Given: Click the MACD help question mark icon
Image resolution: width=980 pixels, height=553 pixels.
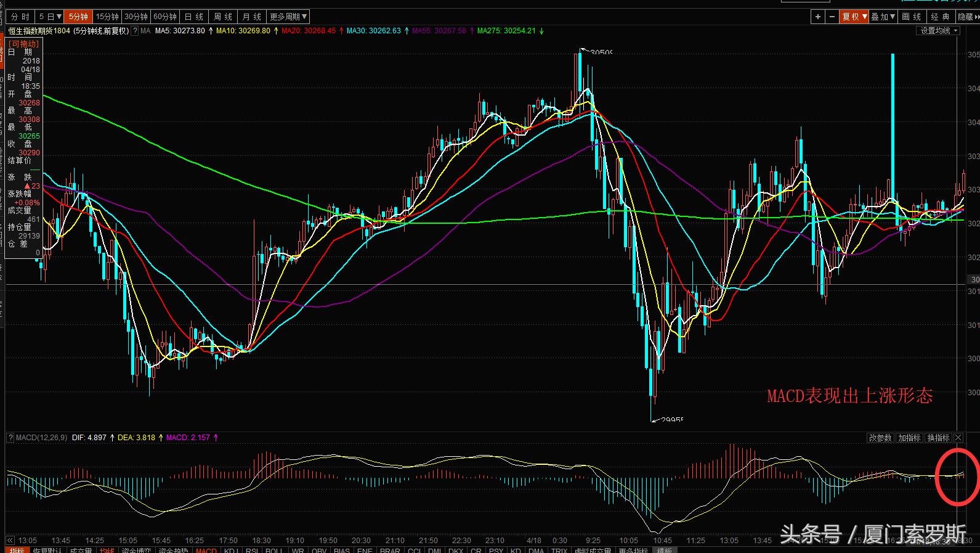Looking at the screenshot, I should point(10,438).
